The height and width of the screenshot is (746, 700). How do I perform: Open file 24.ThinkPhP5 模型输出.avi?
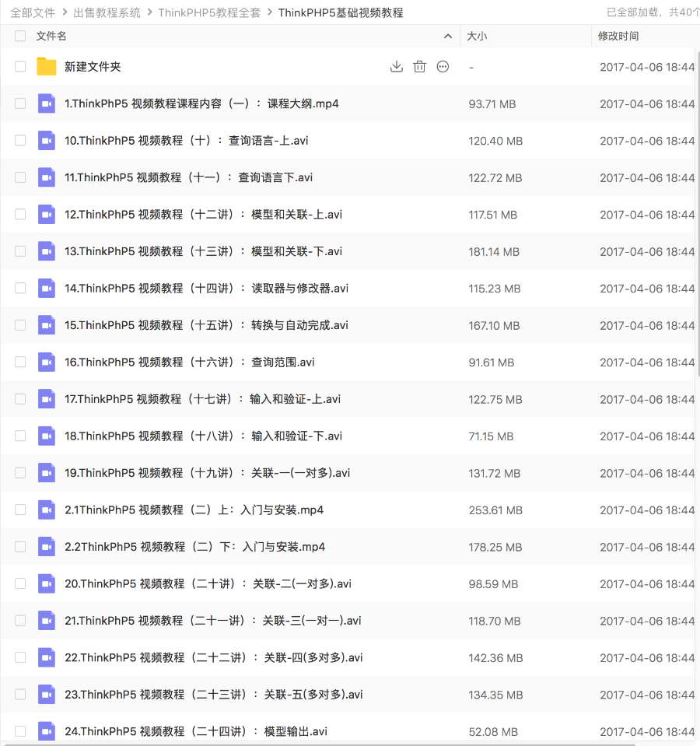[196, 732]
